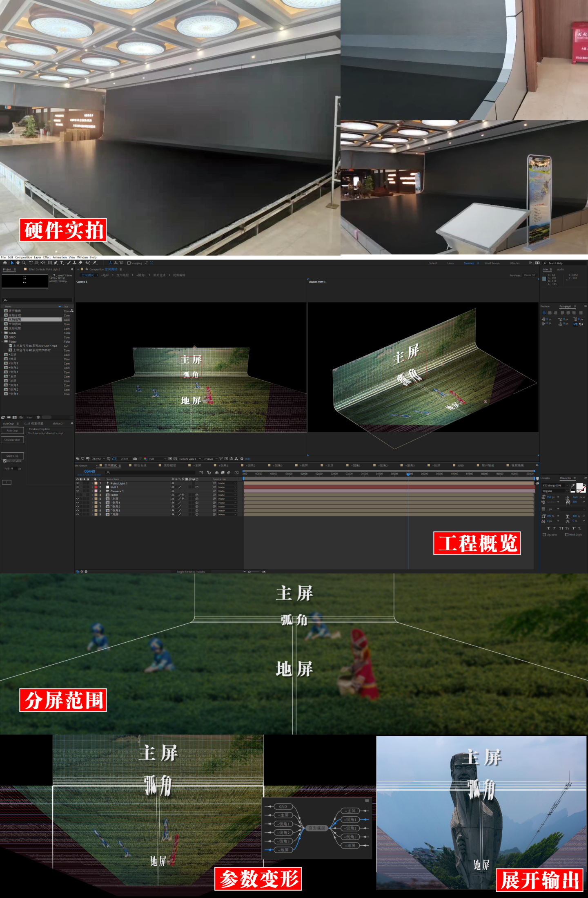Click the snapshot camera icon below viewer

point(135,459)
